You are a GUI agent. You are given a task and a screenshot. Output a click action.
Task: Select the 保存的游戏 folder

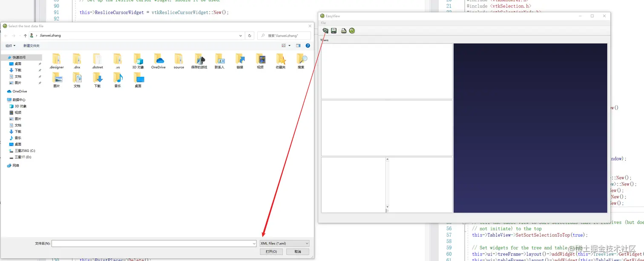[199, 61]
